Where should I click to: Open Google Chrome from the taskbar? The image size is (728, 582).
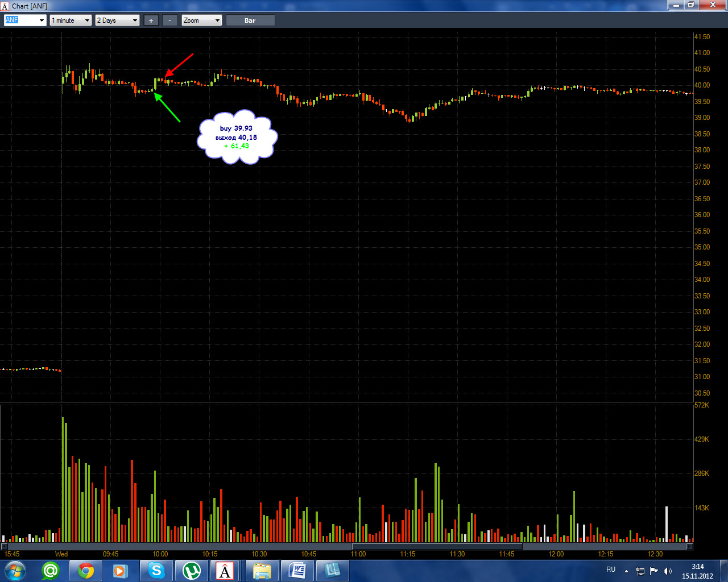click(86, 571)
